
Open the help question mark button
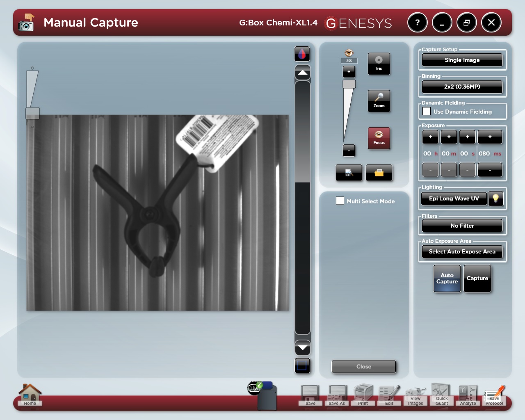418,23
